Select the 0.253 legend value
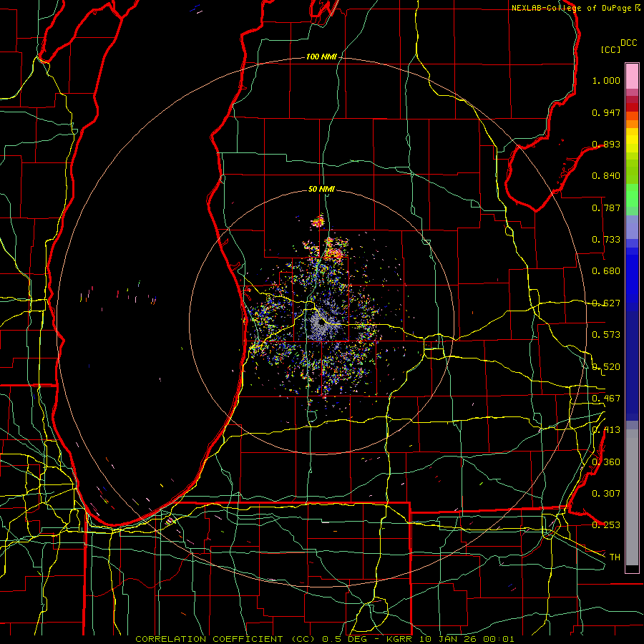 [606, 525]
